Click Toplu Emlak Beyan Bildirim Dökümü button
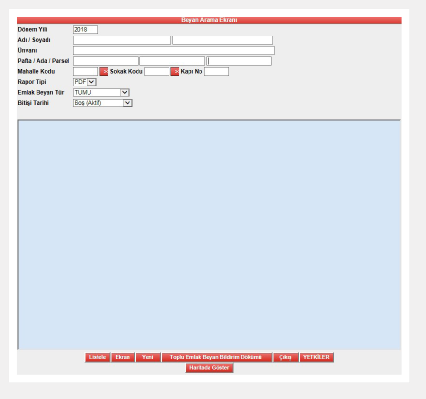This screenshot has width=426, height=399. coord(217,357)
